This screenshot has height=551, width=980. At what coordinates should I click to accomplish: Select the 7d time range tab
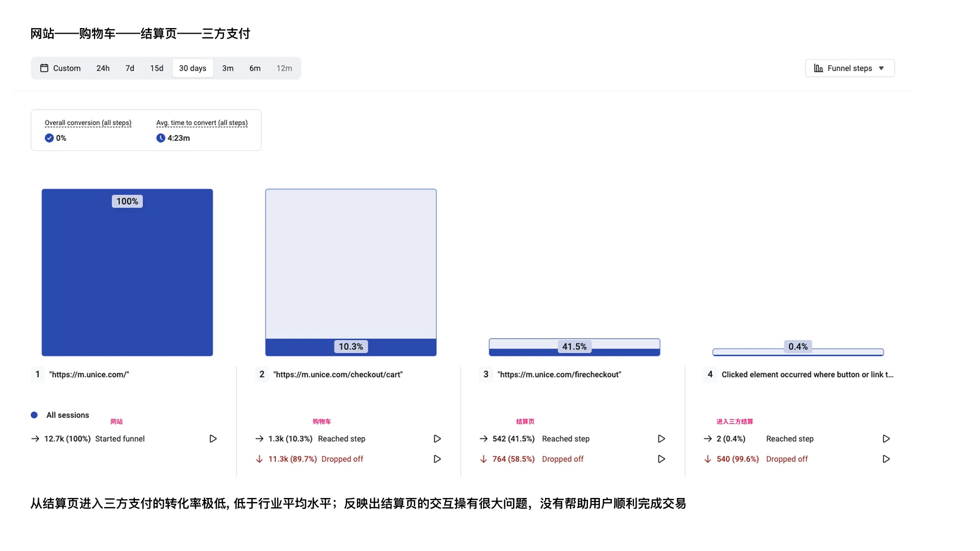click(x=130, y=68)
